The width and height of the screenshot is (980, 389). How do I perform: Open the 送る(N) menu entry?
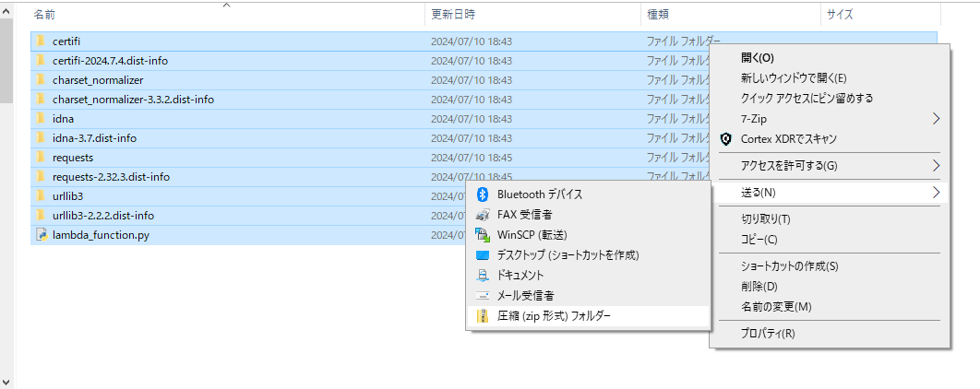coord(759,193)
